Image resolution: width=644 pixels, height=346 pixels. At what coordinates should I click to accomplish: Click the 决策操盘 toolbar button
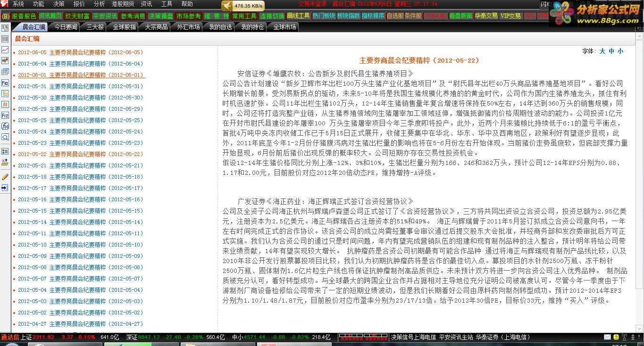pyautogui.click(x=161, y=16)
